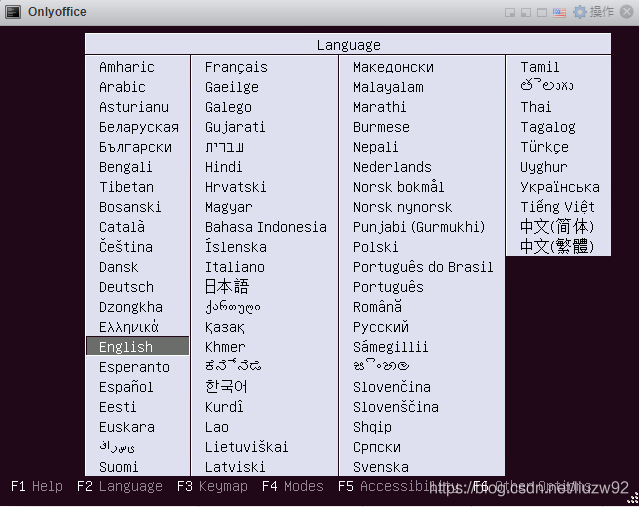
Task: Pick Gaeilge language
Action: [231, 87]
